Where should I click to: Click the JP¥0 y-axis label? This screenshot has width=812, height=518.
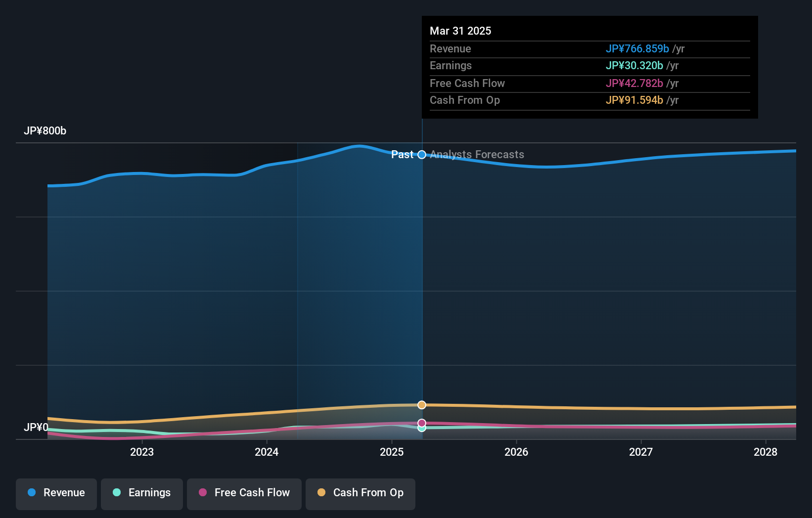click(36, 427)
